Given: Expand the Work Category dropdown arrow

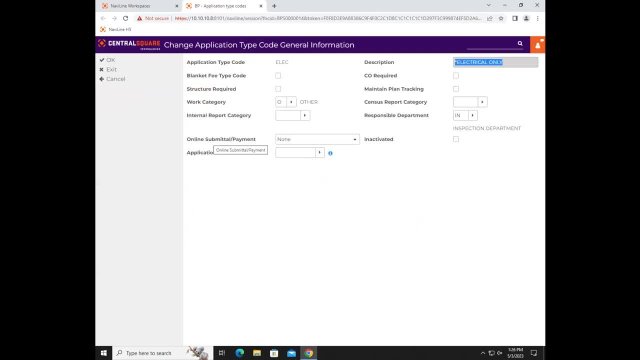Looking at the screenshot, I should (291, 102).
